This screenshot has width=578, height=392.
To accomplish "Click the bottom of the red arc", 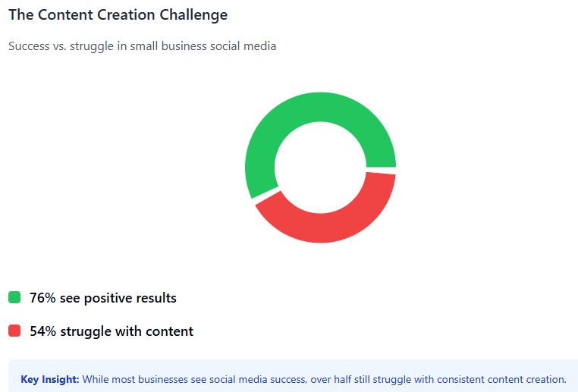I will (x=320, y=228).
